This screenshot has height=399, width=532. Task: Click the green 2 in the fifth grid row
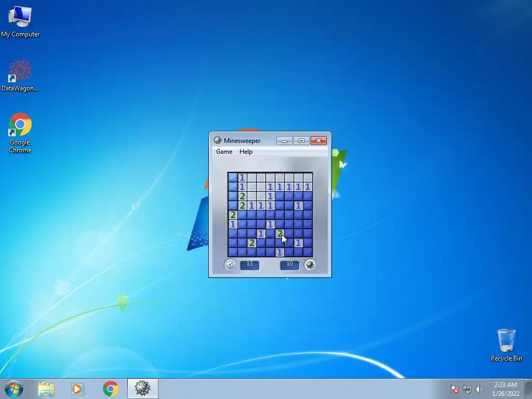click(x=233, y=215)
